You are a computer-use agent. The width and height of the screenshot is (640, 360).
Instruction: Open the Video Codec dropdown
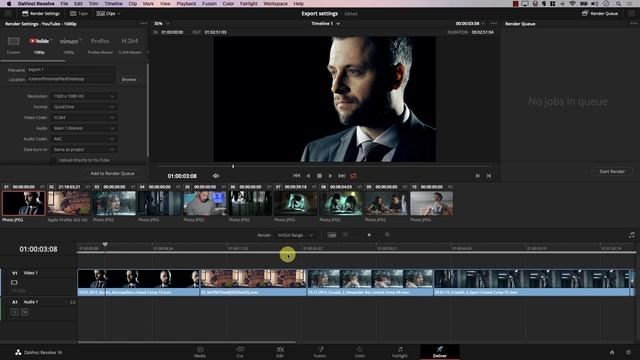tap(84, 118)
